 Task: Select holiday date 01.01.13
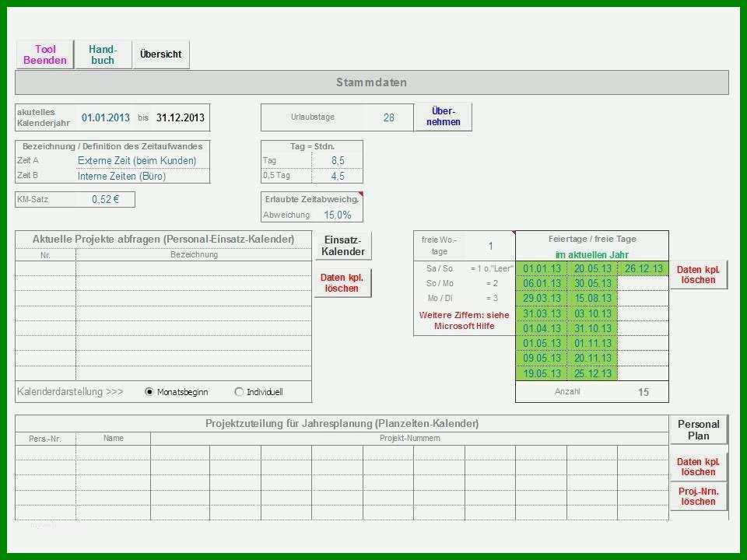click(542, 268)
